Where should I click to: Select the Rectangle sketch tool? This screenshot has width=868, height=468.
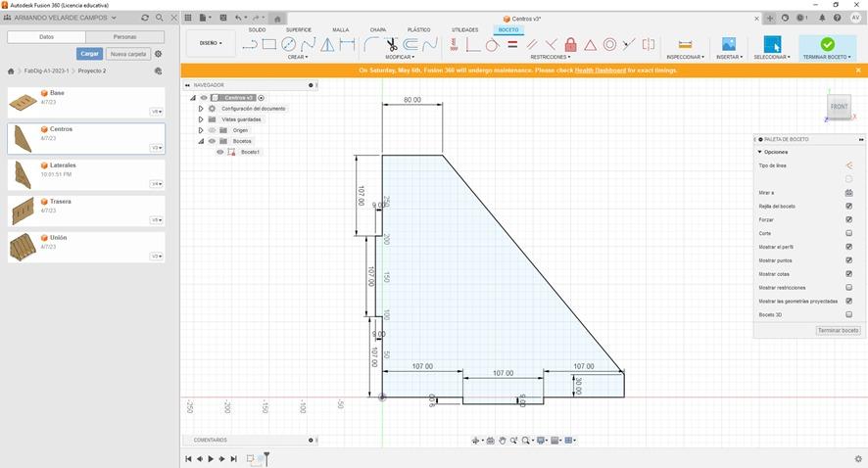(269, 44)
